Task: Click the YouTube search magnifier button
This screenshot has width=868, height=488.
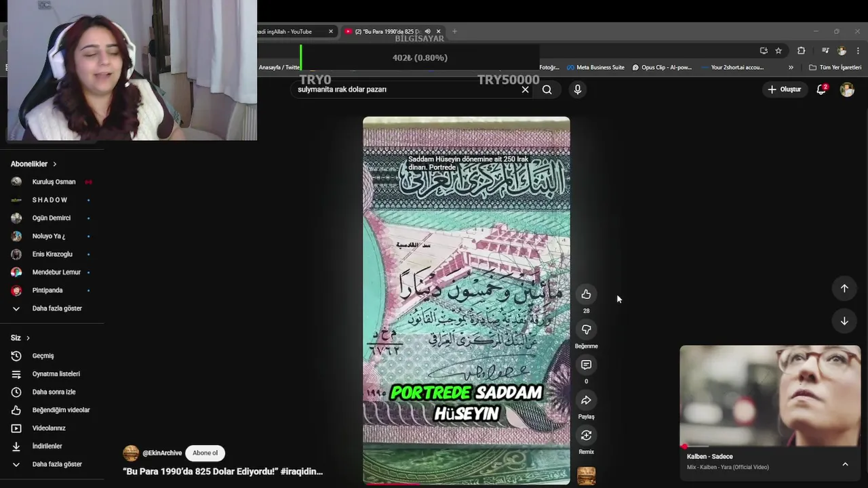Action: 547,89
